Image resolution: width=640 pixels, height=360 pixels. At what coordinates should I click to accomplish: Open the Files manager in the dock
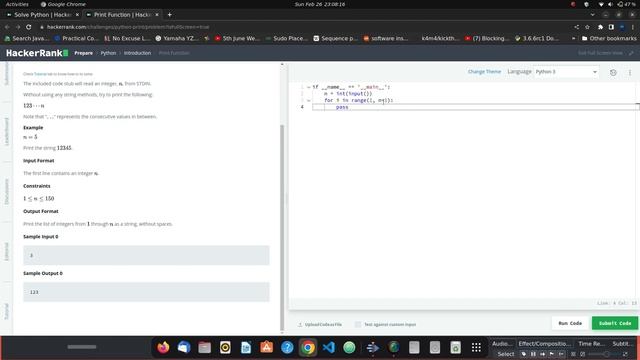click(204, 347)
